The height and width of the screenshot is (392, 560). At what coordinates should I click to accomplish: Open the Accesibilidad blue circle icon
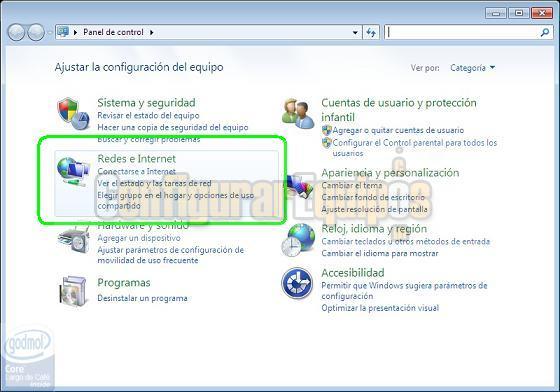coord(297,283)
